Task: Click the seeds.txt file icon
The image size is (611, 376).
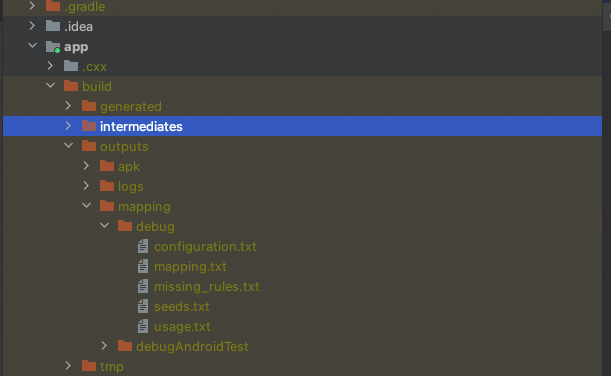Action: point(143,306)
